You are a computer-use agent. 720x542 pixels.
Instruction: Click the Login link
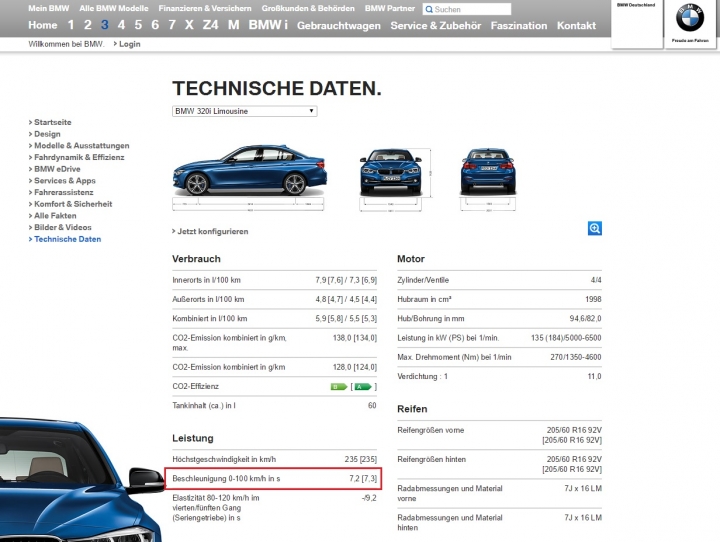click(x=129, y=44)
